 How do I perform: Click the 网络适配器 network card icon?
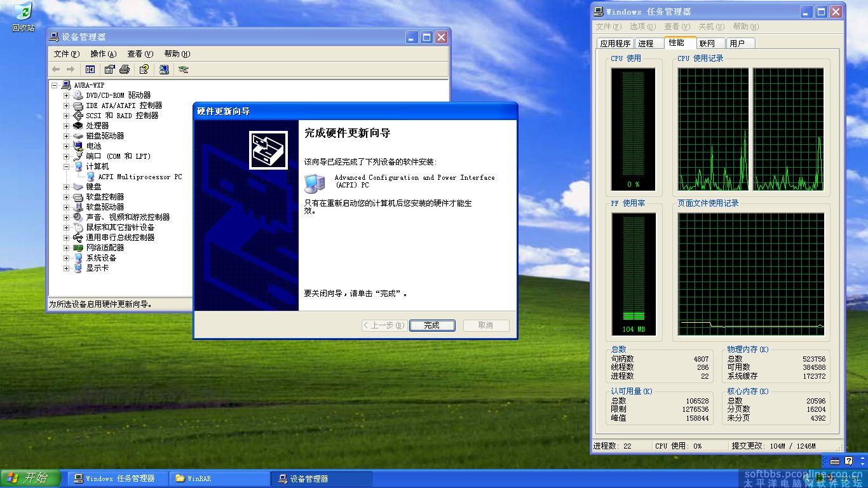point(78,248)
